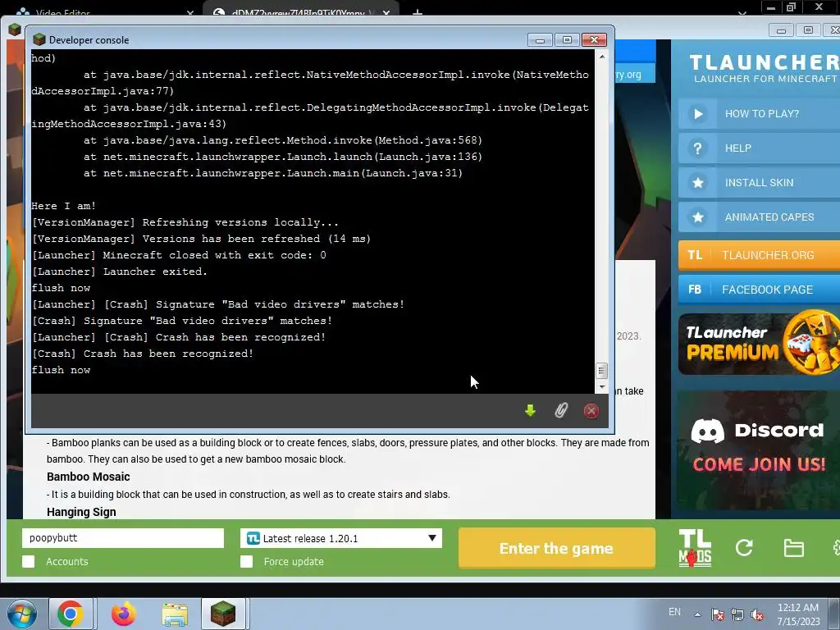
Task: Click the HELP button in sidebar
Action: (x=759, y=148)
